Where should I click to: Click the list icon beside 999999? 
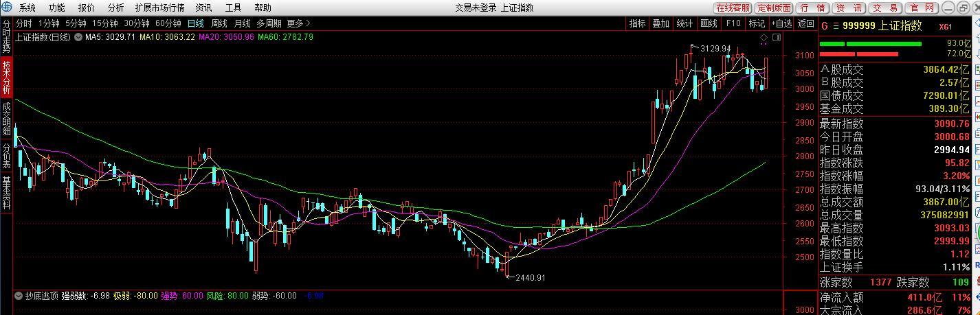(x=836, y=25)
